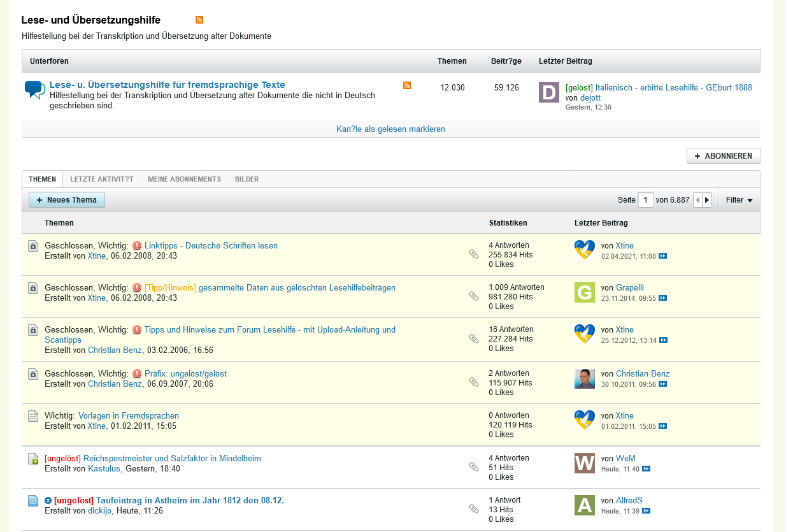Click blue down-arrow before Taufeintrag in Astheim

(x=48, y=501)
